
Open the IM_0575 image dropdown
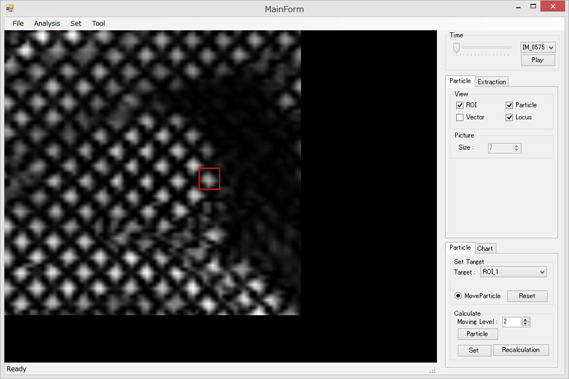(538, 47)
